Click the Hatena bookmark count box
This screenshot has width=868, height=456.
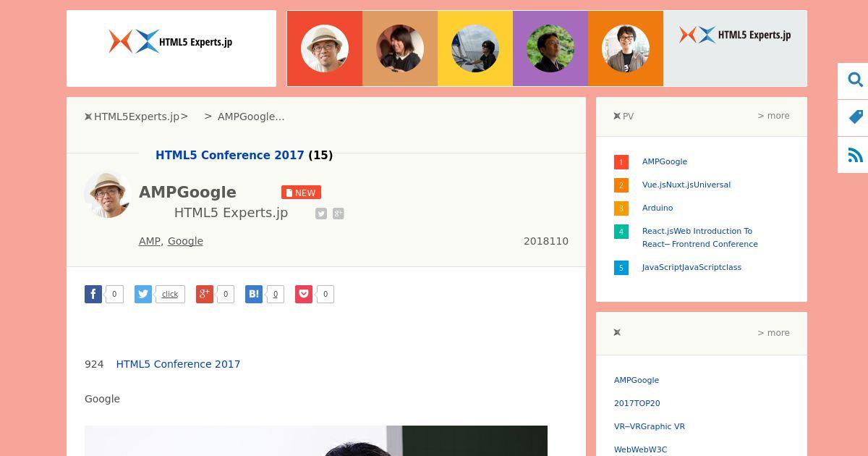275,294
